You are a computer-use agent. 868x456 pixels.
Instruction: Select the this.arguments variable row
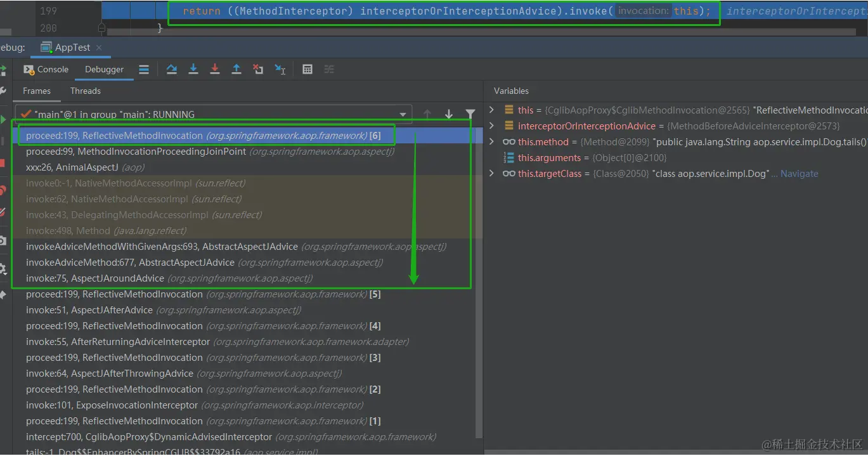tap(675, 158)
